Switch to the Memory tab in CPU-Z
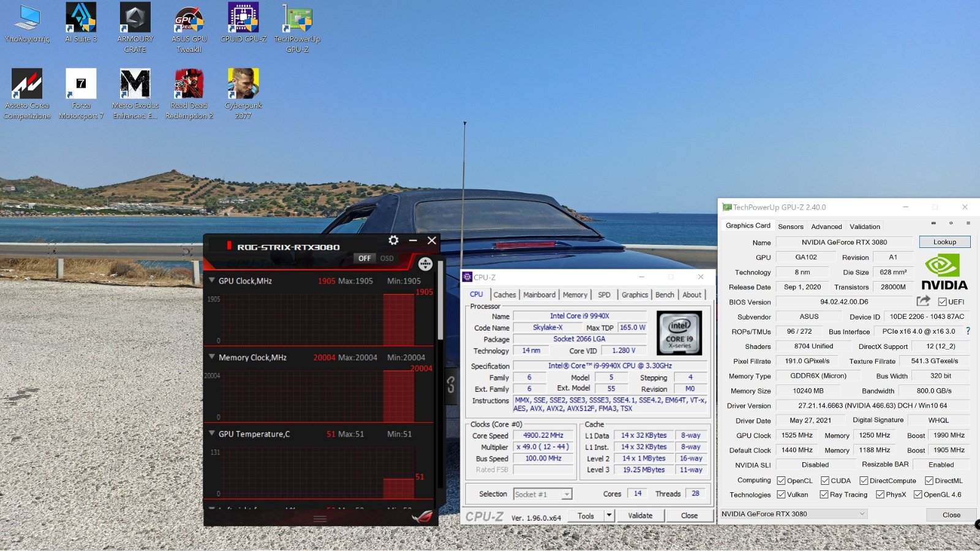980x551 pixels. (x=575, y=294)
